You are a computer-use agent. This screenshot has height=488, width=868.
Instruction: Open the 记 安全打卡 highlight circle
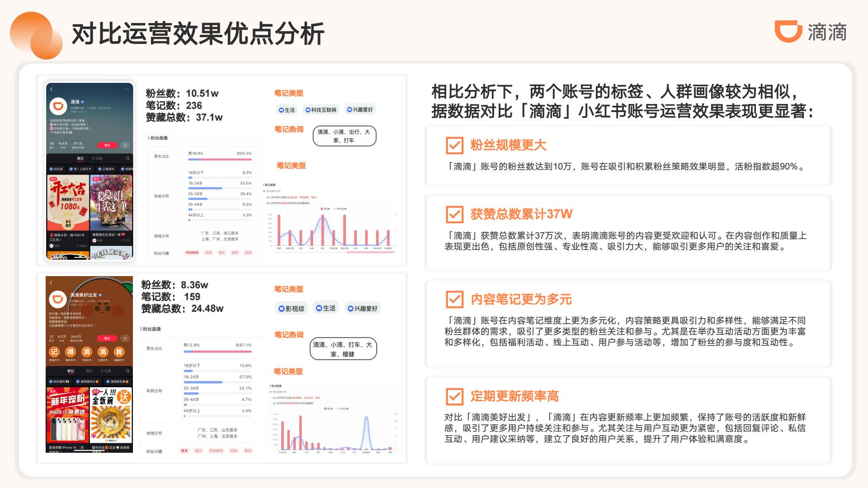coord(54,352)
